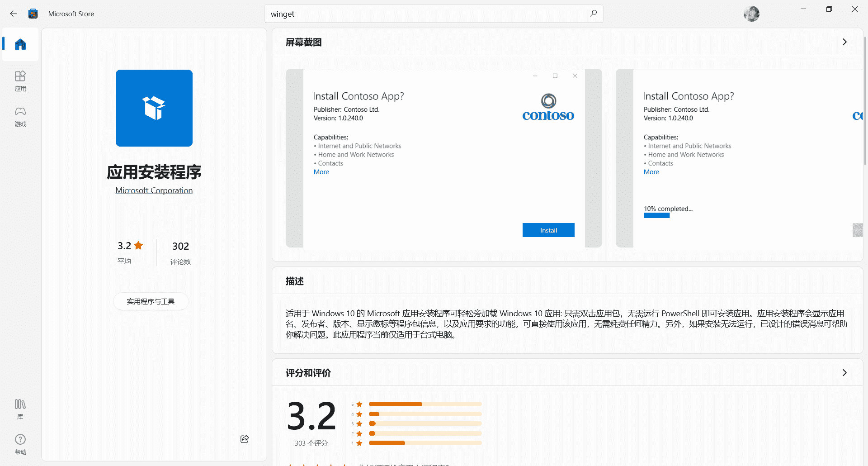Click the 3-star rating bar
868x466 pixels.
[x=425, y=424]
